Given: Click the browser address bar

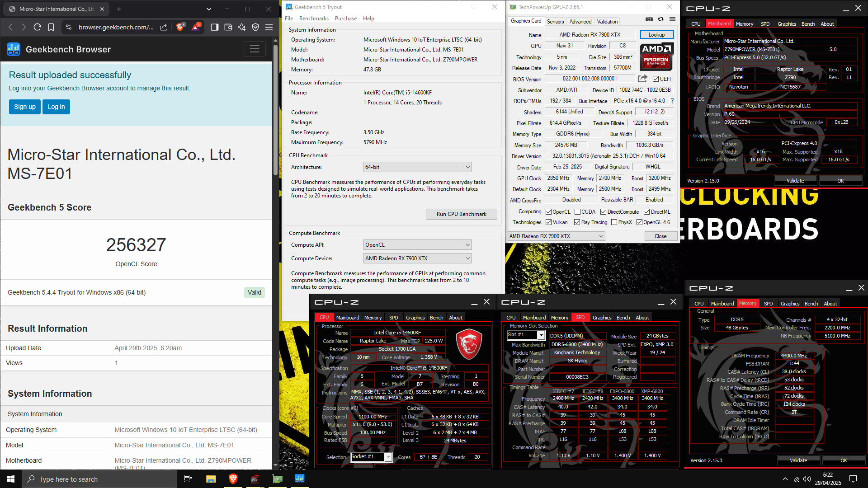Looking at the screenshot, I should pos(116,27).
